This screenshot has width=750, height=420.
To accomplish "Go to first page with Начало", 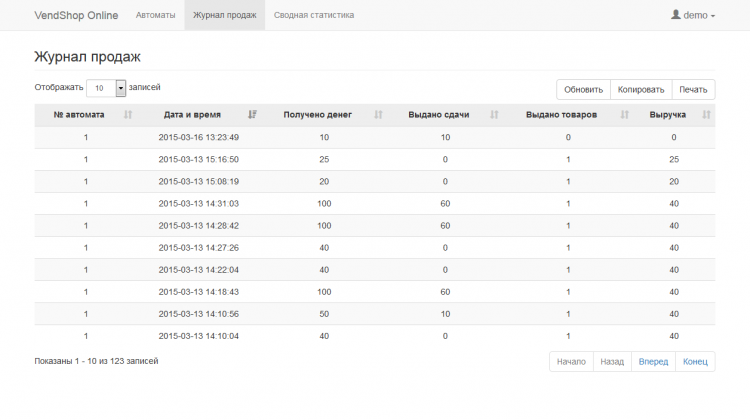I will click(571, 362).
